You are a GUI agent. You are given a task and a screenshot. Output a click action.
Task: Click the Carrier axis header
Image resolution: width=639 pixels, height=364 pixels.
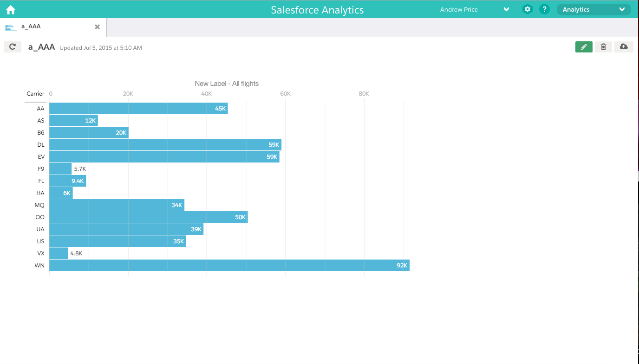35,94
